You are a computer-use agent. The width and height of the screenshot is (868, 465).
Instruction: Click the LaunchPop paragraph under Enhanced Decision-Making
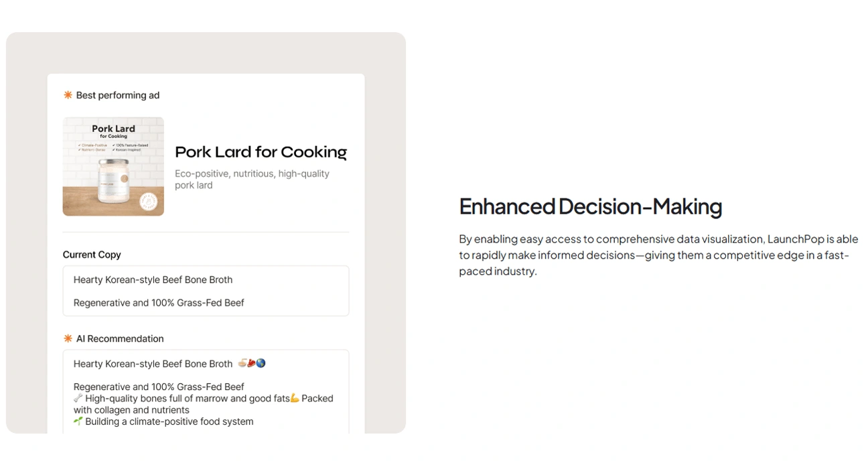(x=658, y=255)
